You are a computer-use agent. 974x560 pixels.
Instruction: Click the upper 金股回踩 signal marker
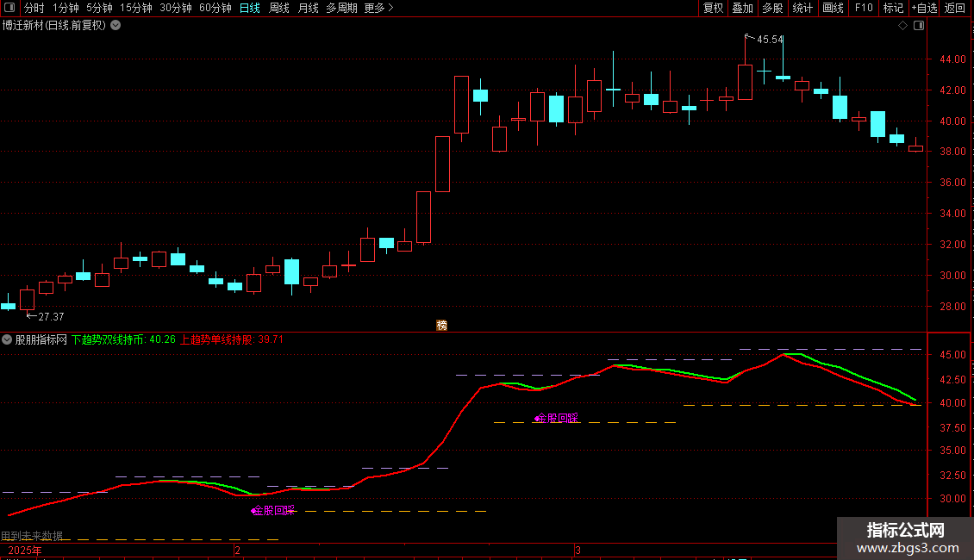coord(557,419)
